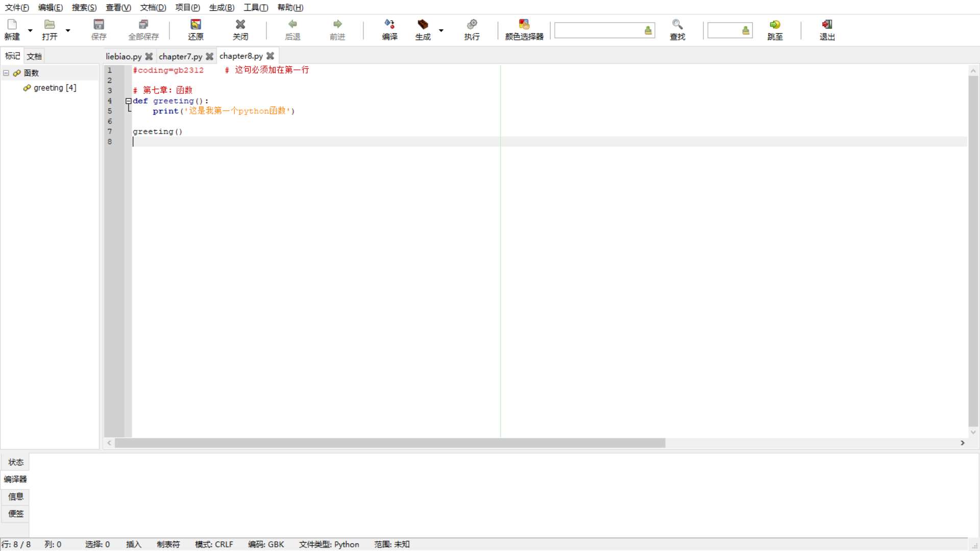
Task: Switch to the chapter7.py editor tab
Action: [180, 56]
